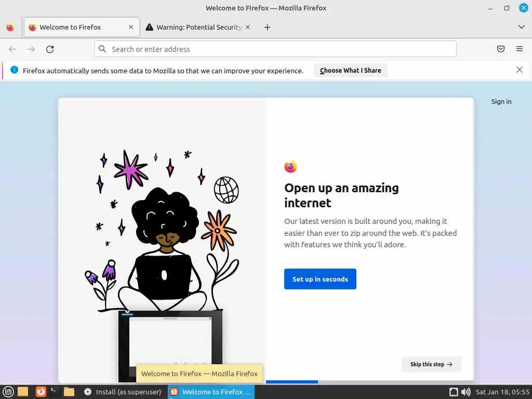The height and width of the screenshot is (399, 532).
Task: Click the Set up in seconds button
Action: (320, 279)
